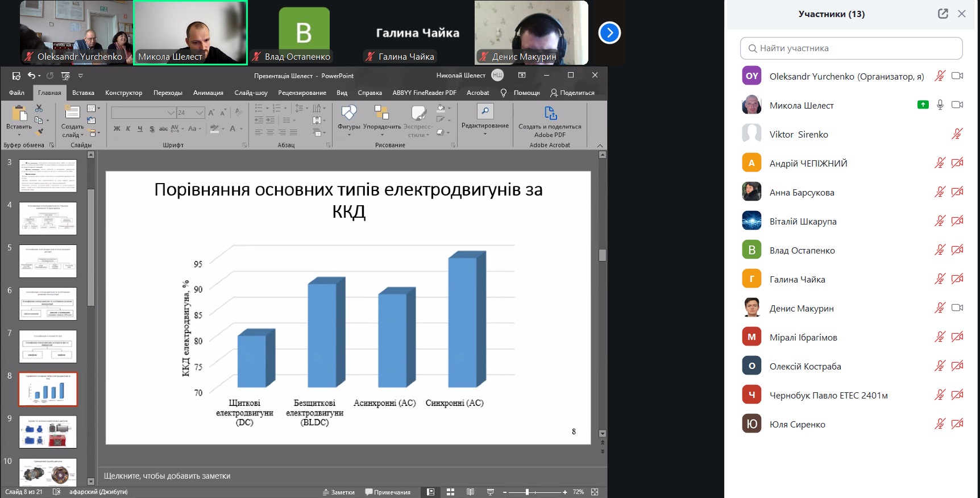Open the Вставка ribbon tab
Image resolution: width=980 pixels, height=498 pixels.
(x=83, y=93)
